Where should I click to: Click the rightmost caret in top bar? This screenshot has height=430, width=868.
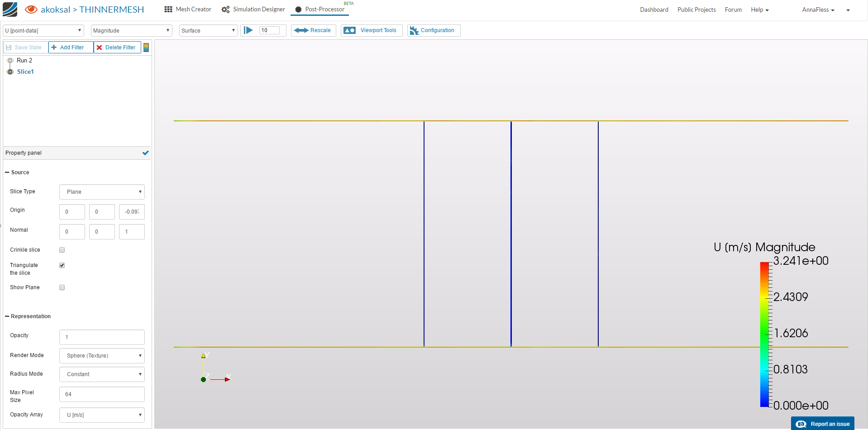tap(848, 10)
